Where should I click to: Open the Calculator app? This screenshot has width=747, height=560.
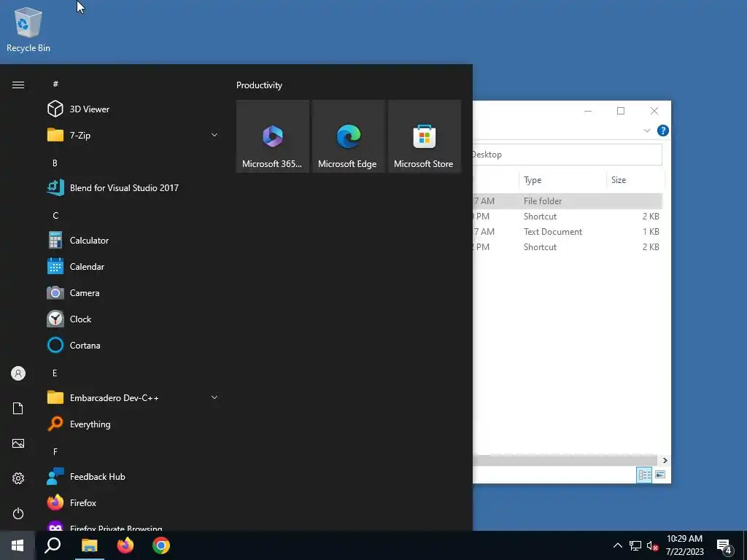tap(133, 240)
